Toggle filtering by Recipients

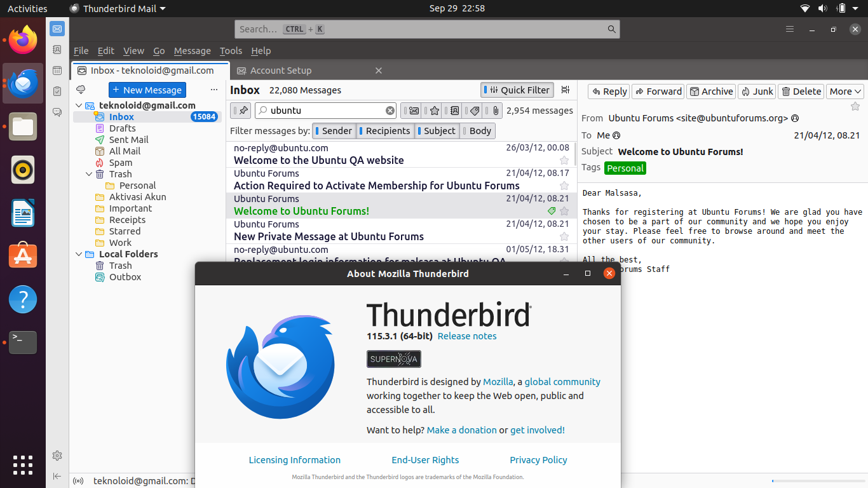[x=385, y=131]
